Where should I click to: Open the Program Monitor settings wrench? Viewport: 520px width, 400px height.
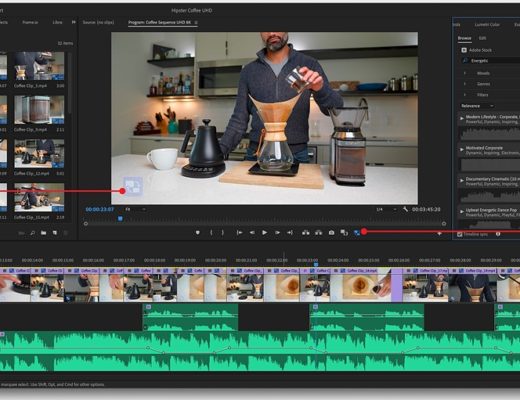(x=405, y=209)
